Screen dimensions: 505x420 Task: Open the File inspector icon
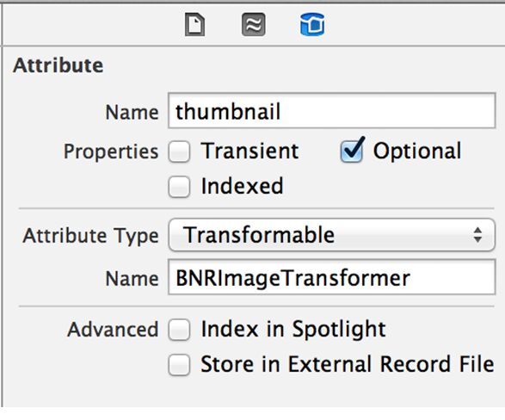point(194,25)
